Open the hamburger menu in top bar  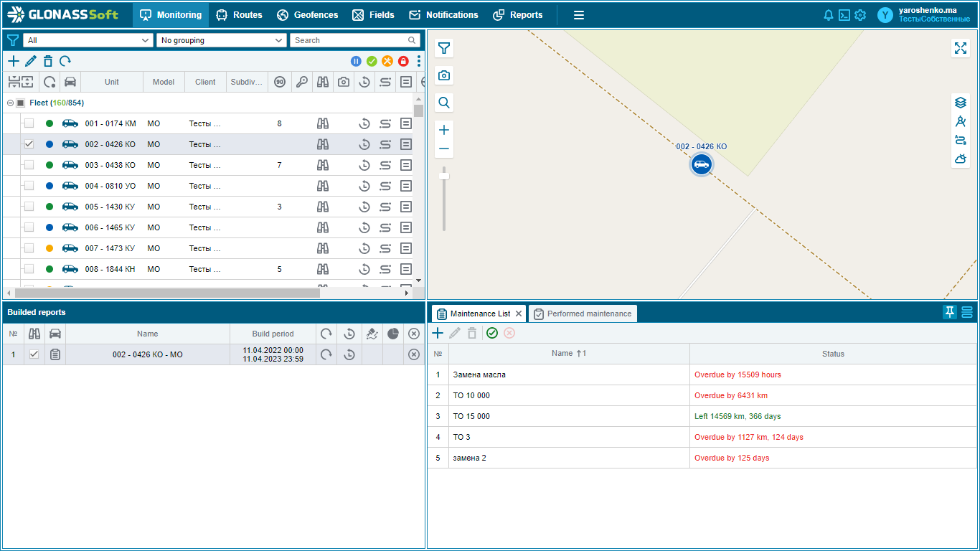click(579, 15)
